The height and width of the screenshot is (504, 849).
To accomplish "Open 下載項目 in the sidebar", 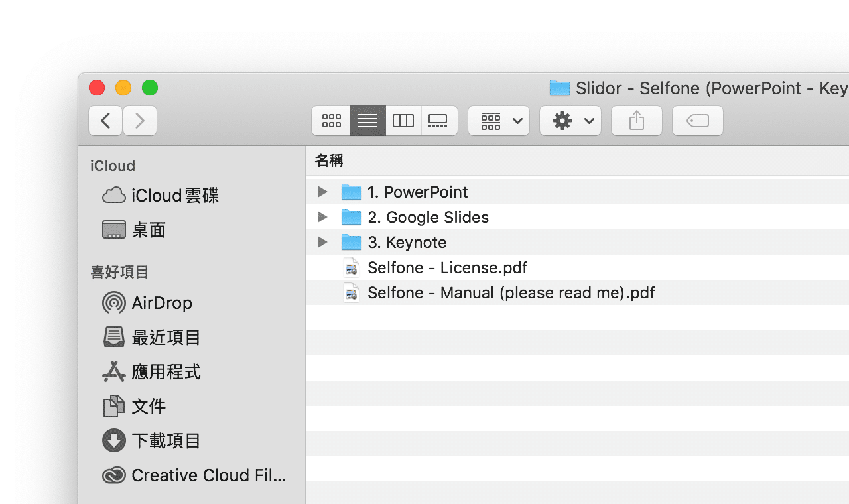I will (x=164, y=441).
